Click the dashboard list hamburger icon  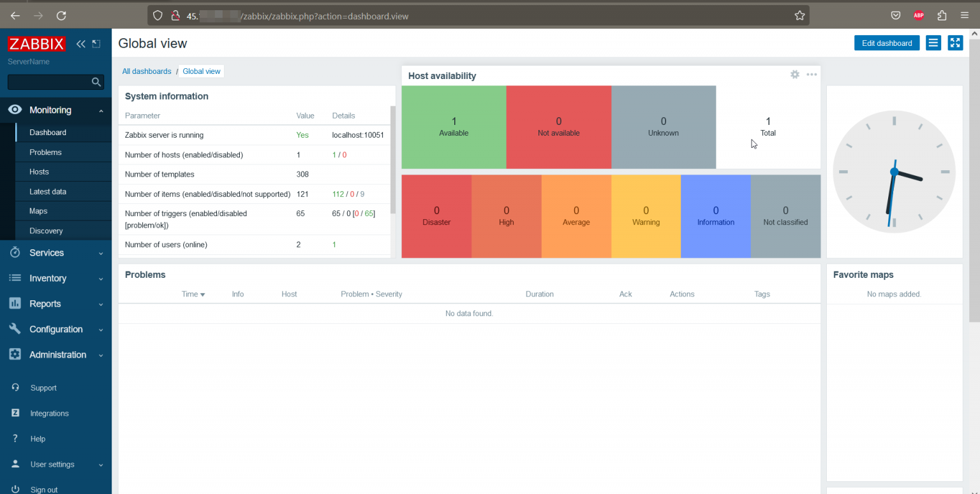(x=933, y=43)
